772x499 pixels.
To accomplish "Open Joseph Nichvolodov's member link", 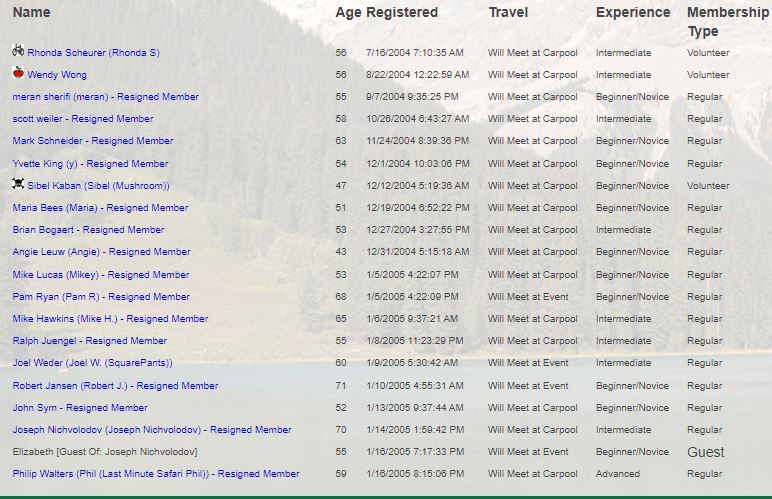I will 152,430.
